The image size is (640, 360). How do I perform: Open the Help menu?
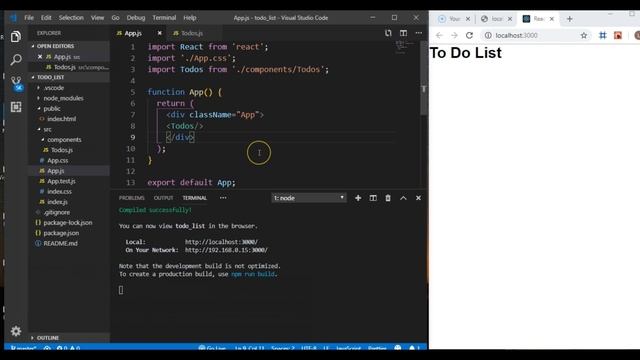[190, 18]
